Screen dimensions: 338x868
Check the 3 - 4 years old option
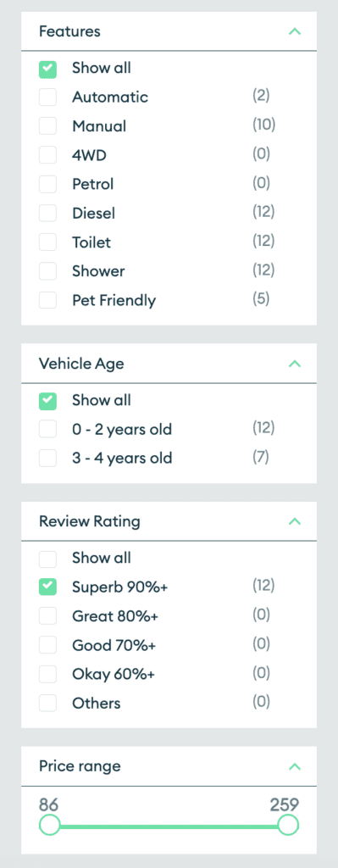click(47, 459)
